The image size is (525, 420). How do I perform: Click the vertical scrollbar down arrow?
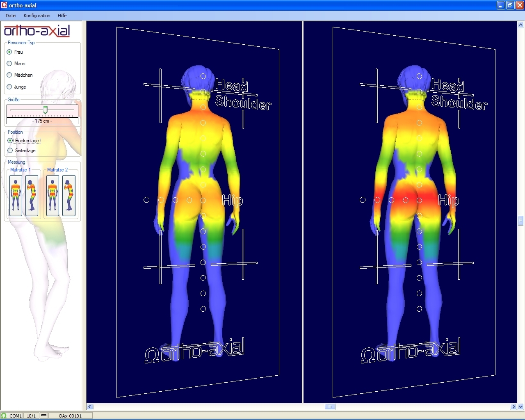521,407
